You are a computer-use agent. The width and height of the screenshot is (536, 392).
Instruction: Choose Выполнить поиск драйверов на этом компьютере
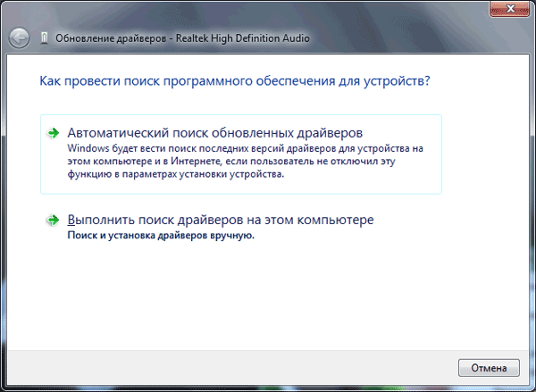[x=220, y=220]
